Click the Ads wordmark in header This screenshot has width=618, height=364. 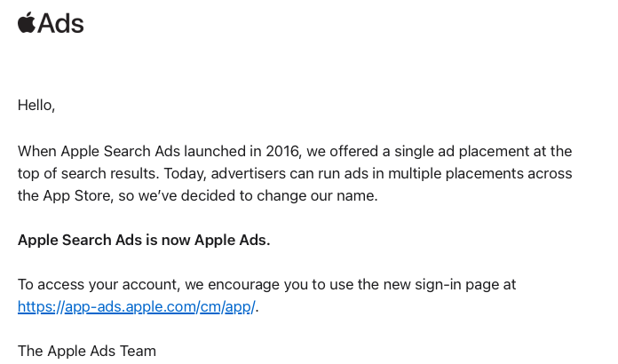pos(60,24)
